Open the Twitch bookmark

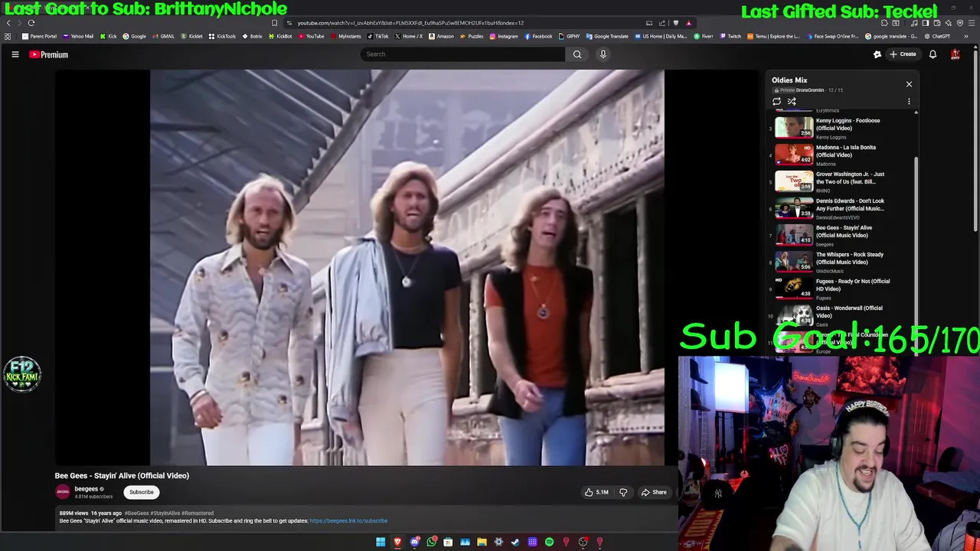(x=730, y=36)
